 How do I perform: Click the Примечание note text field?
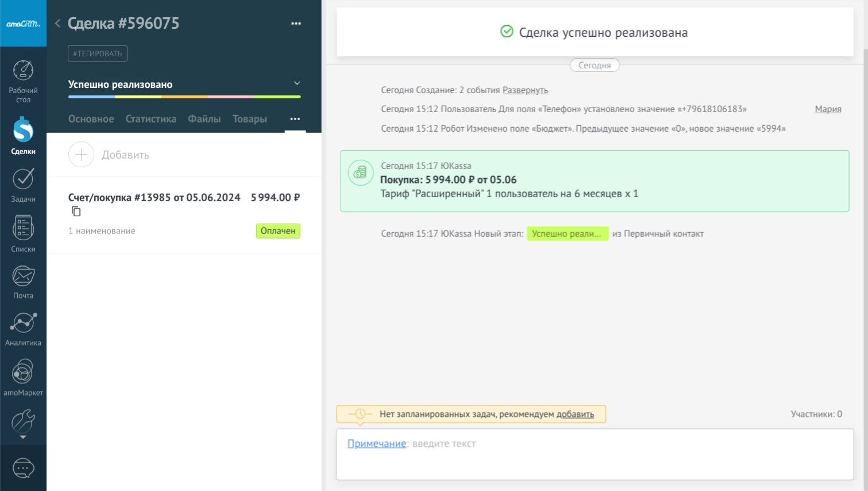595,454
